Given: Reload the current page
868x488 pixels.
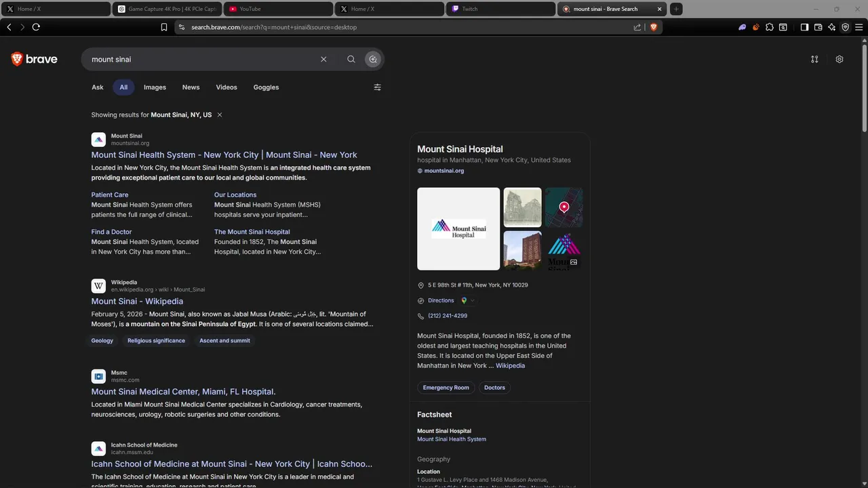Looking at the screenshot, I should coord(36,27).
